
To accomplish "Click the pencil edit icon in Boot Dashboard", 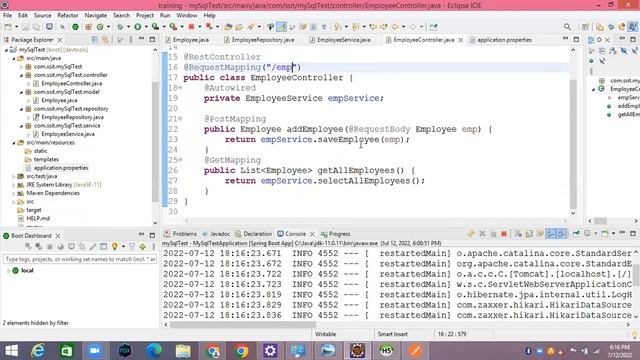I will pyautogui.click(x=93, y=247).
